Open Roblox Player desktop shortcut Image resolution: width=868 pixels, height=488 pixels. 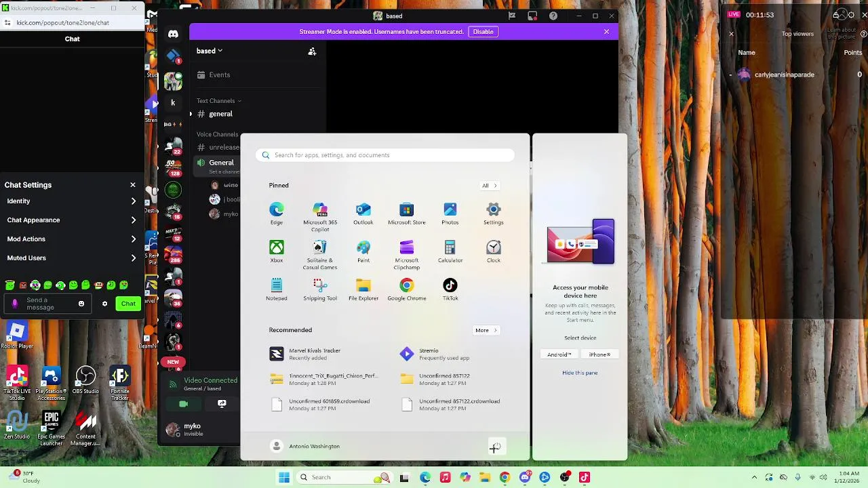[17, 335]
